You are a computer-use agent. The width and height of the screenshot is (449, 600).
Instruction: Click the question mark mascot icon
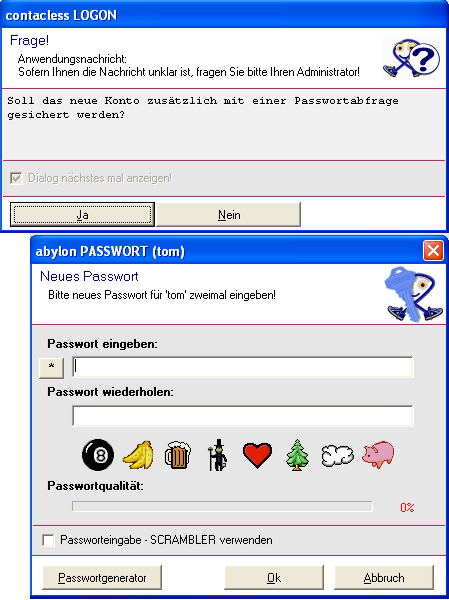tap(411, 59)
